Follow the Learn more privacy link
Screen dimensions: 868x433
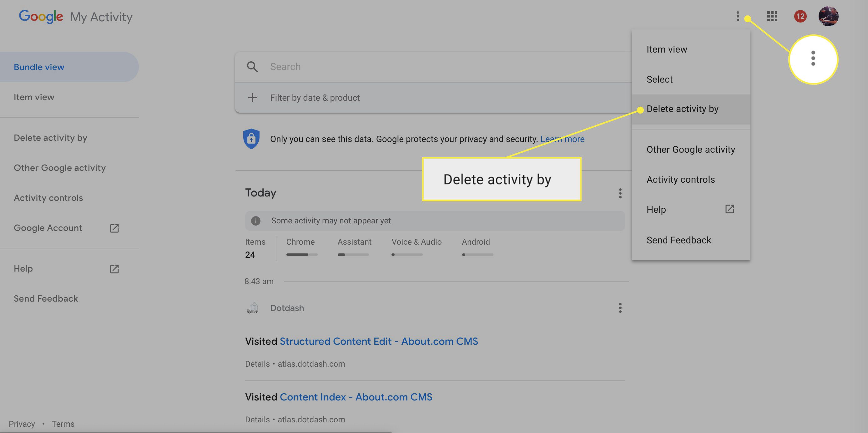(563, 139)
